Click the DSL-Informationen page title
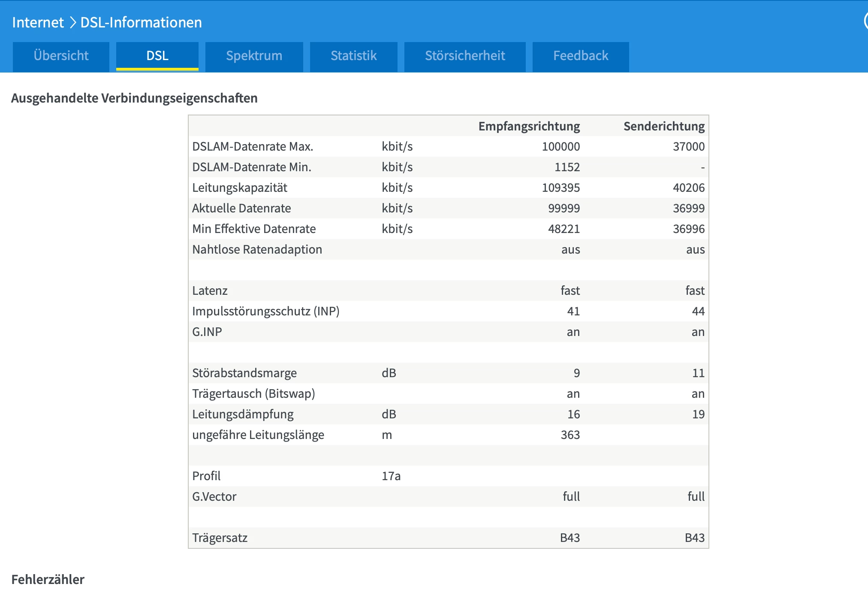The width and height of the screenshot is (868, 593). (x=141, y=22)
